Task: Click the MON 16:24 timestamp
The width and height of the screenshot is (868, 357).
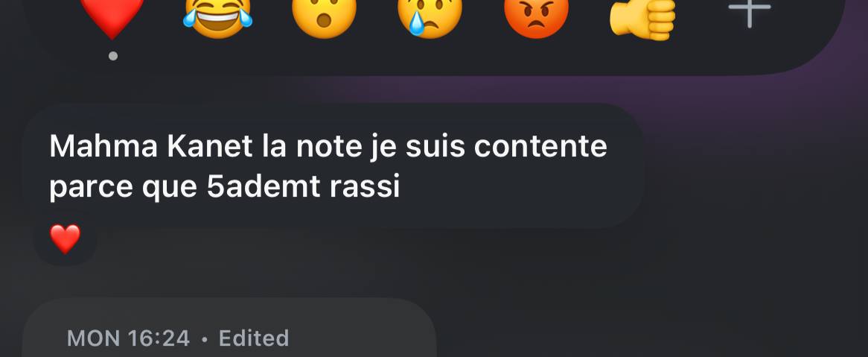Action: pos(129,338)
